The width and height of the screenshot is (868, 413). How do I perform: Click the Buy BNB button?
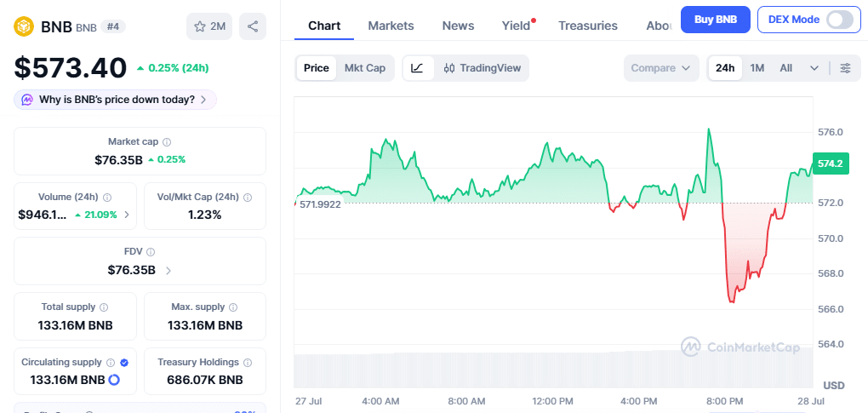point(715,20)
